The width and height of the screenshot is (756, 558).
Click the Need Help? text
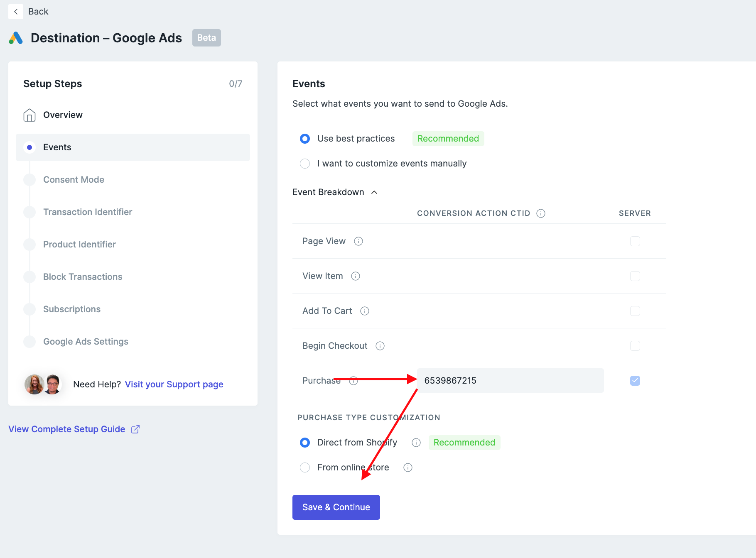click(x=97, y=384)
